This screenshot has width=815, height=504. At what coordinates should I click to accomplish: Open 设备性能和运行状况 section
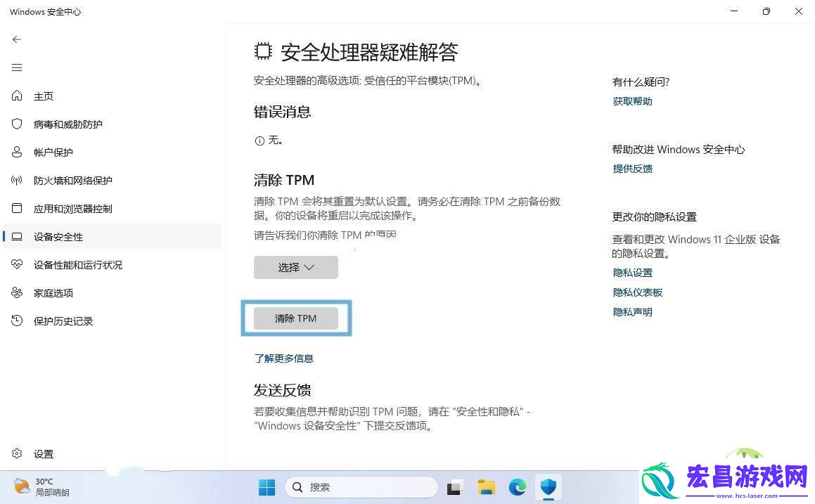click(78, 264)
